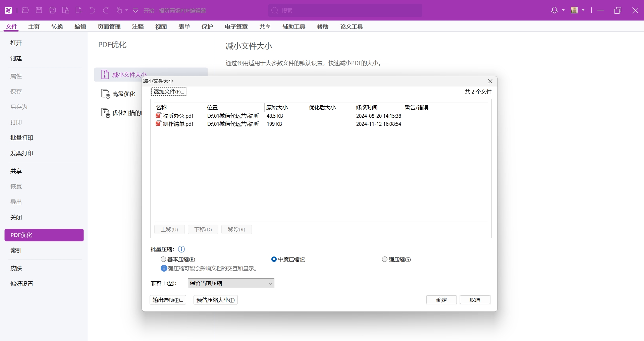Choose 偏好设置 in the file sidebar

tap(22, 284)
